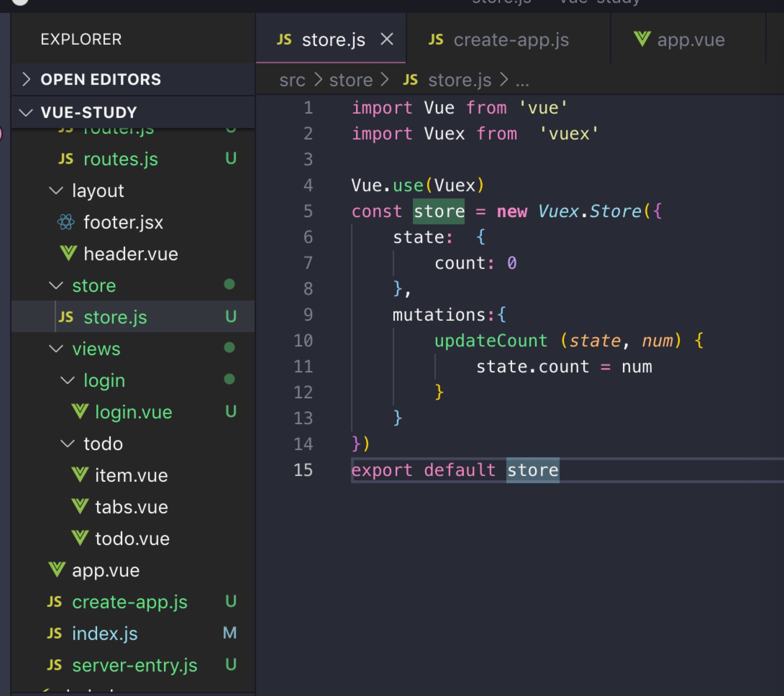Select the store.js editor tab
Screen dimensions: 784x696
(x=331, y=39)
